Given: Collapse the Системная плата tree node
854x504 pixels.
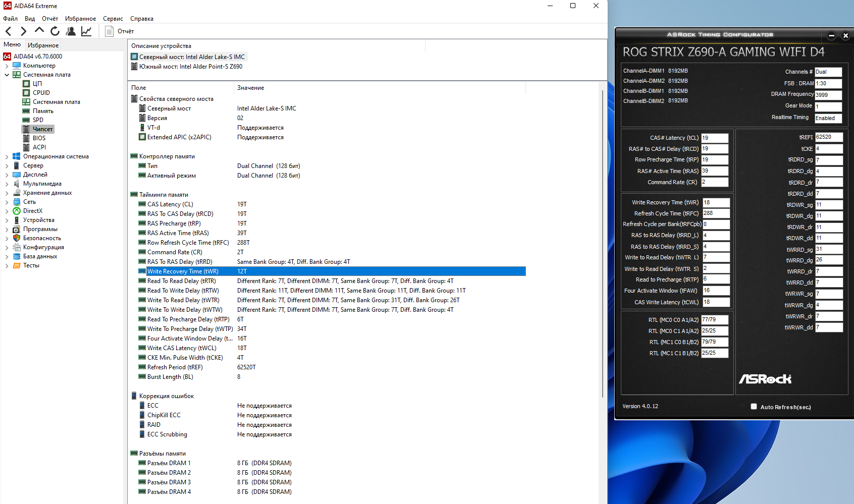Looking at the screenshot, I should (7, 75).
